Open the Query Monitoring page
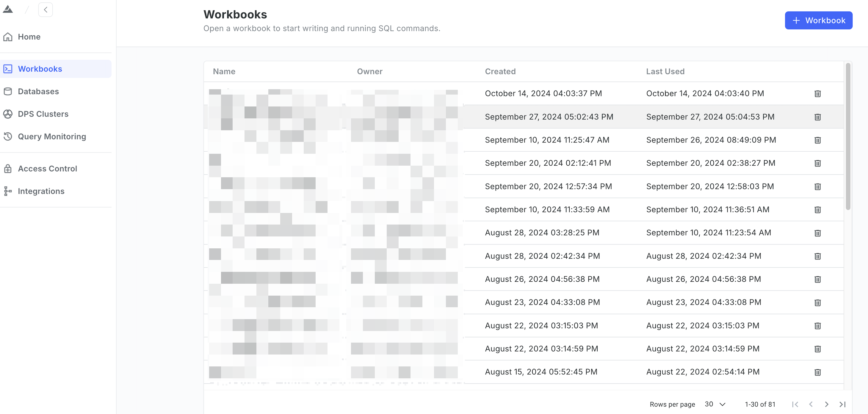Viewport: 868px width, 414px height. tap(51, 137)
